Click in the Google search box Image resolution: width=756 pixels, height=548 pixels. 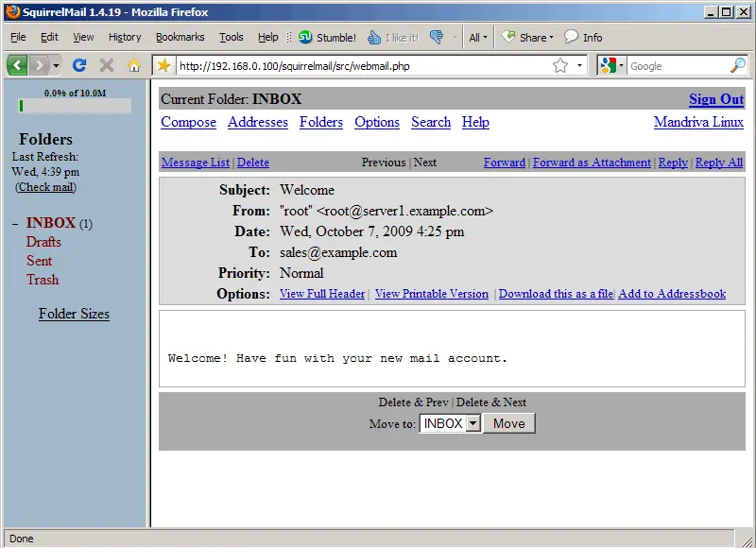click(x=678, y=65)
